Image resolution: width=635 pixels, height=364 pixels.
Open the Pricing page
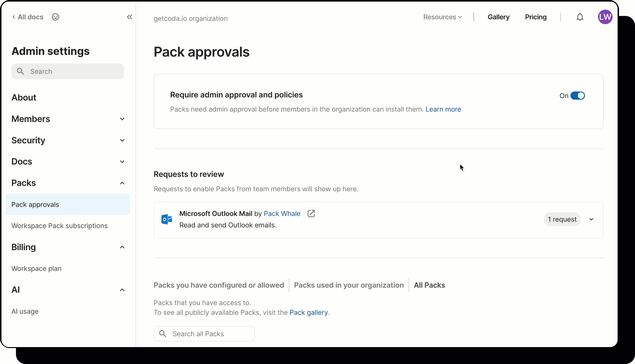(536, 17)
